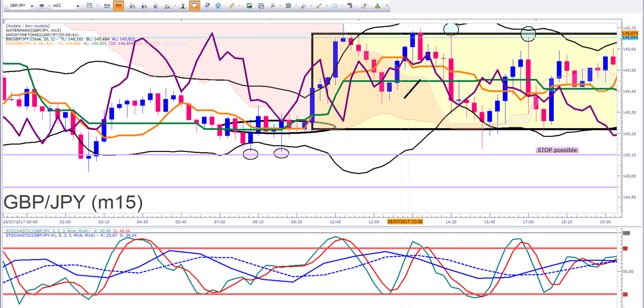Toggle the Ask price button
644x308 pixels.
pos(118,6)
